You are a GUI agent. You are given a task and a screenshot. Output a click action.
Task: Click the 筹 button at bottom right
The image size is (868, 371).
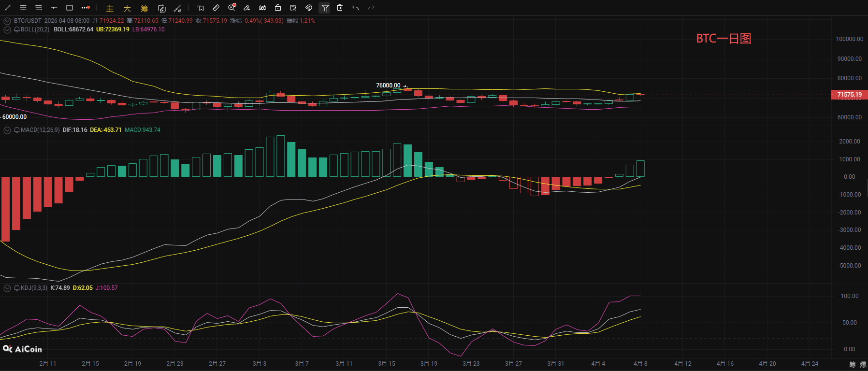tap(852, 364)
